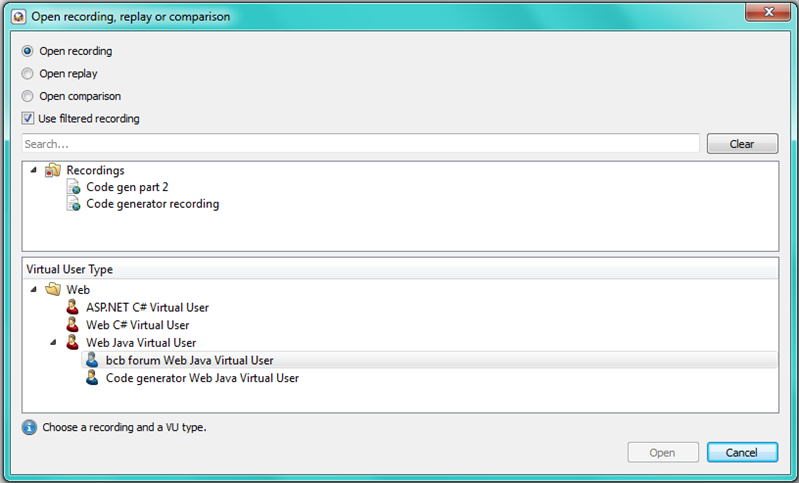Image resolution: width=799 pixels, height=483 pixels.
Task: Click the Code gen part 2 recording icon
Action: coord(73,187)
